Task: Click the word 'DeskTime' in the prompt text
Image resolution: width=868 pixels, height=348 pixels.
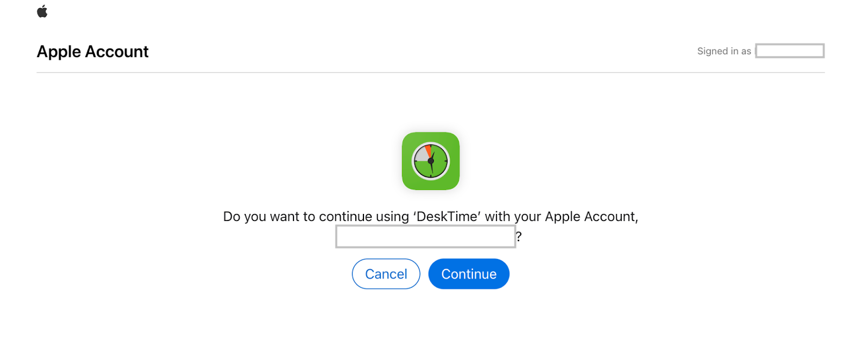Action: pos(447,217)
